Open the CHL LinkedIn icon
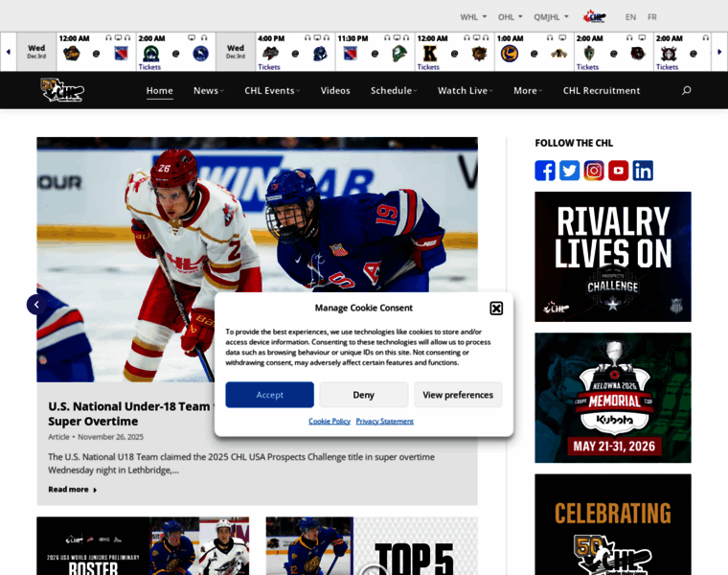728x575 pixels. [643, 171]
